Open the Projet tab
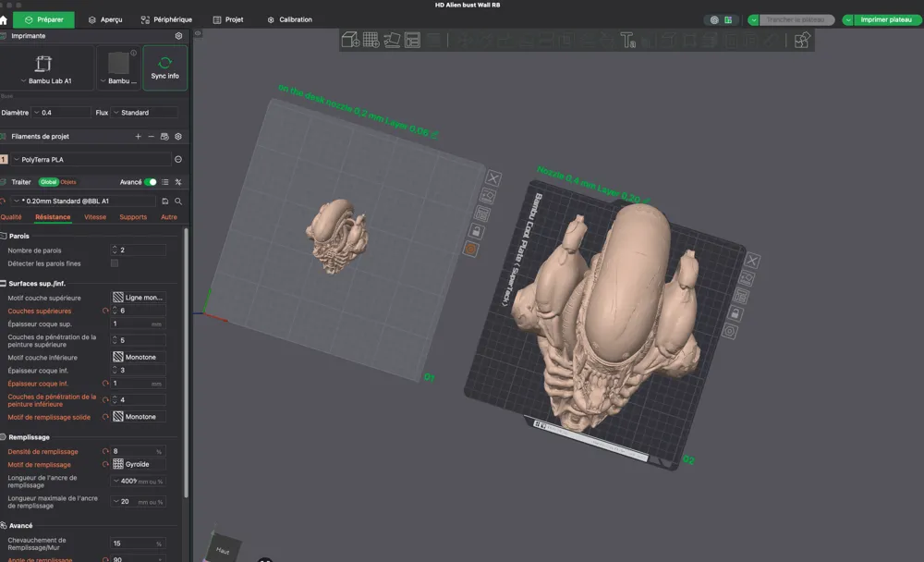This screenshot has width=924, height=562. pyautogui.click(x=228, y=19)
